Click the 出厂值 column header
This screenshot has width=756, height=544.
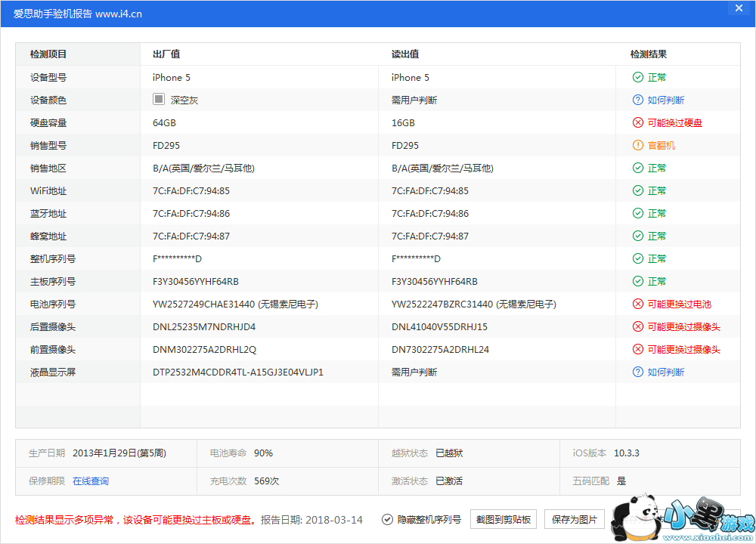[166, 54]
